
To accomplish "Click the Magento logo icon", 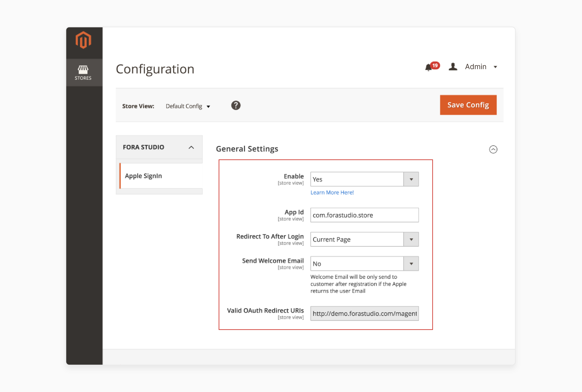I will tap(84, 40).
